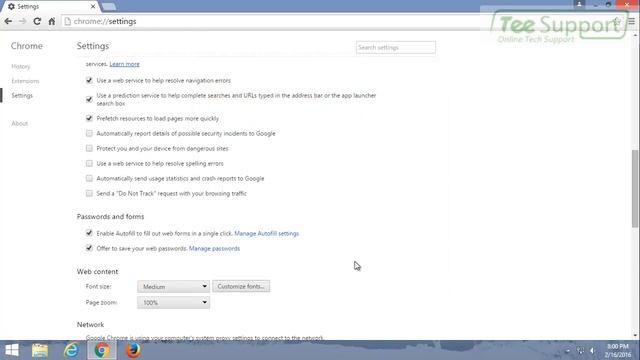Screen dimensions: 640x360
Task: Open Manage passwords link
Action: [x=214, y=249]
